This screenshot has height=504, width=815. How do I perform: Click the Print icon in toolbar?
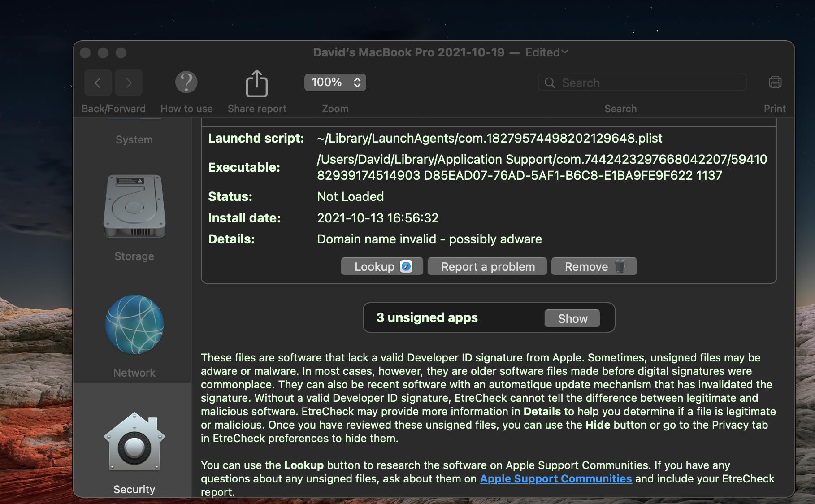775,83
